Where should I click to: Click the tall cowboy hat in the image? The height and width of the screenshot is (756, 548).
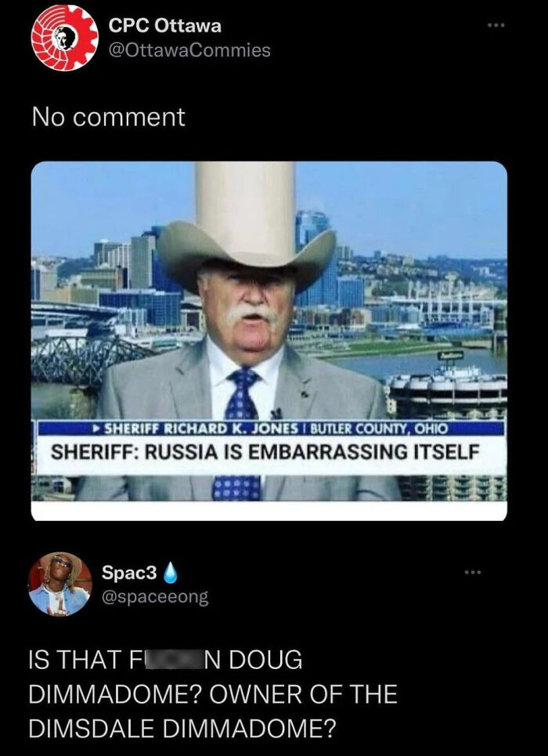point(246,222)
